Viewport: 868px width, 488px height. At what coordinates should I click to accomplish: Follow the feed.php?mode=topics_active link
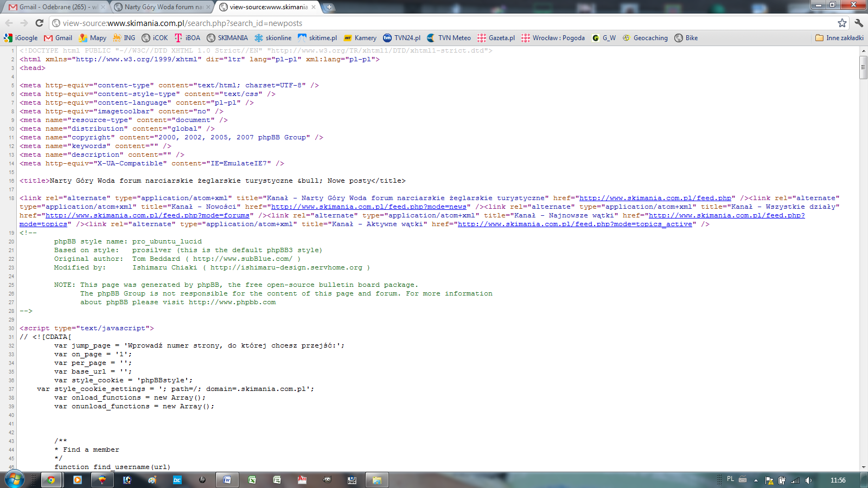[575, 224]
